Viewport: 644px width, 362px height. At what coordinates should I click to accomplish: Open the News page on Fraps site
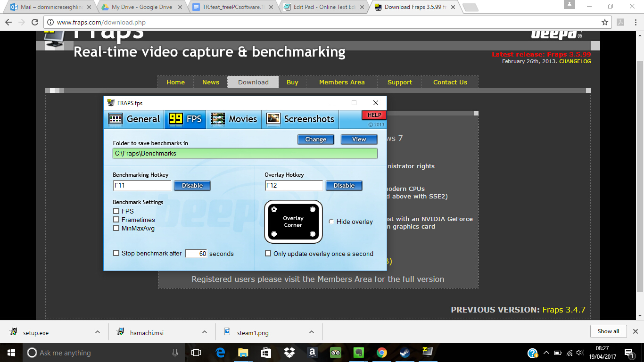coord(211,82)
